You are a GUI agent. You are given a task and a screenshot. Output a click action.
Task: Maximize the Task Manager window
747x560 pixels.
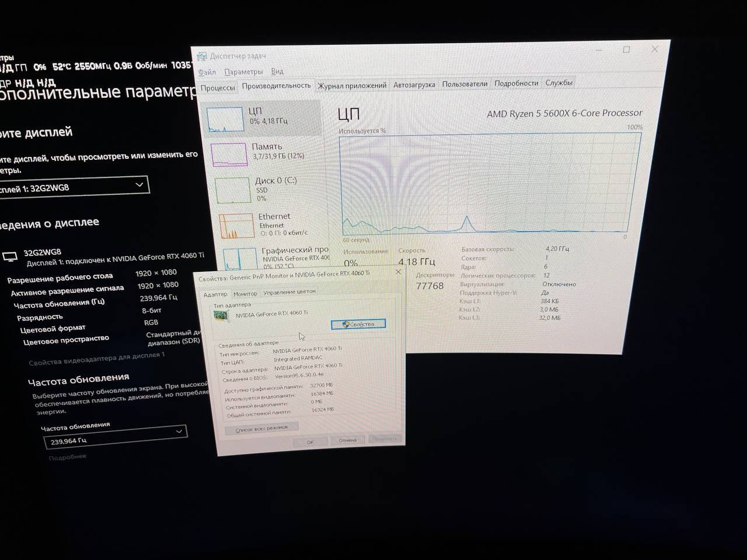tap(626, 50)
